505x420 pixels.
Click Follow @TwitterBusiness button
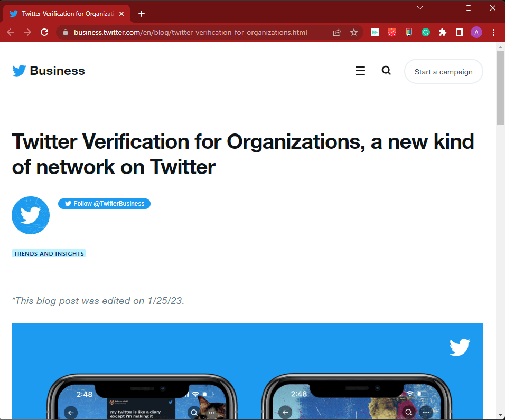105,204
